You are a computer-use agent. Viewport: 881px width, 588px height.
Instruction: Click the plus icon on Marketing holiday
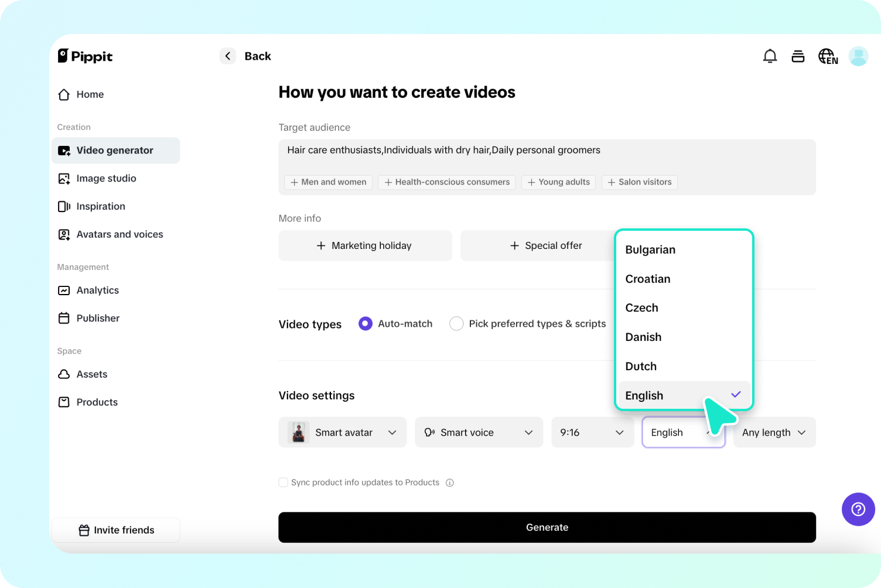(321, 246)
